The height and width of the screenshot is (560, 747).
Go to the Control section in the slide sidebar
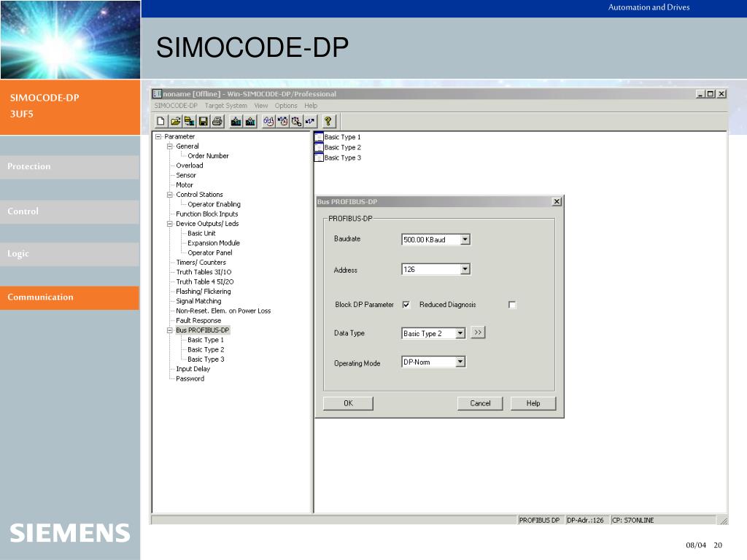(x=69, y=211)
